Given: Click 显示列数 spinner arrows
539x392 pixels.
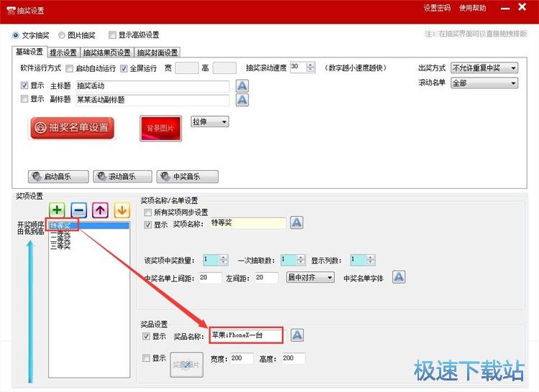Looking at the screenshot, I should [371, 260].
